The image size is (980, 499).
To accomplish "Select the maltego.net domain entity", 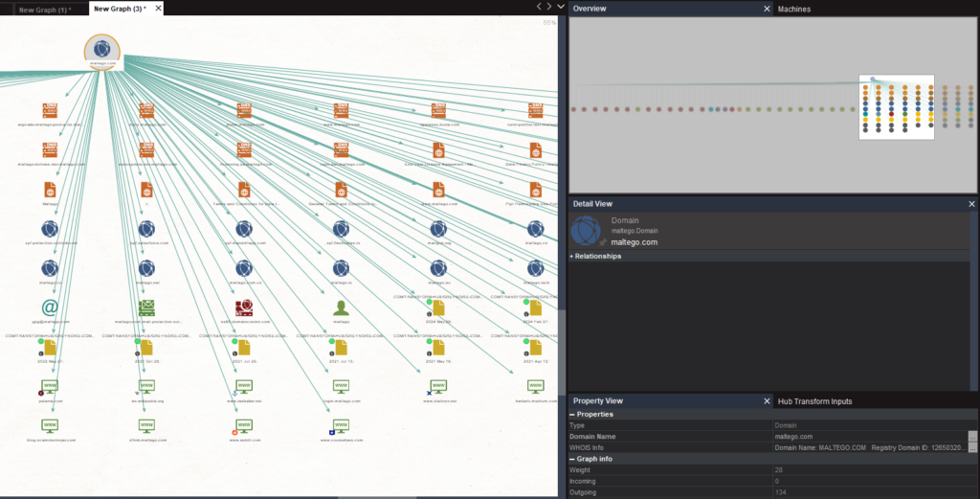I will [x=146, y=268].
